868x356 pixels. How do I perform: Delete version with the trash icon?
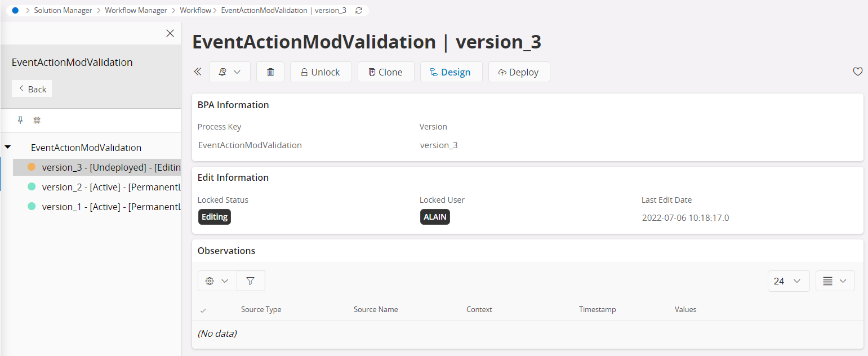[x=270, y=72]
